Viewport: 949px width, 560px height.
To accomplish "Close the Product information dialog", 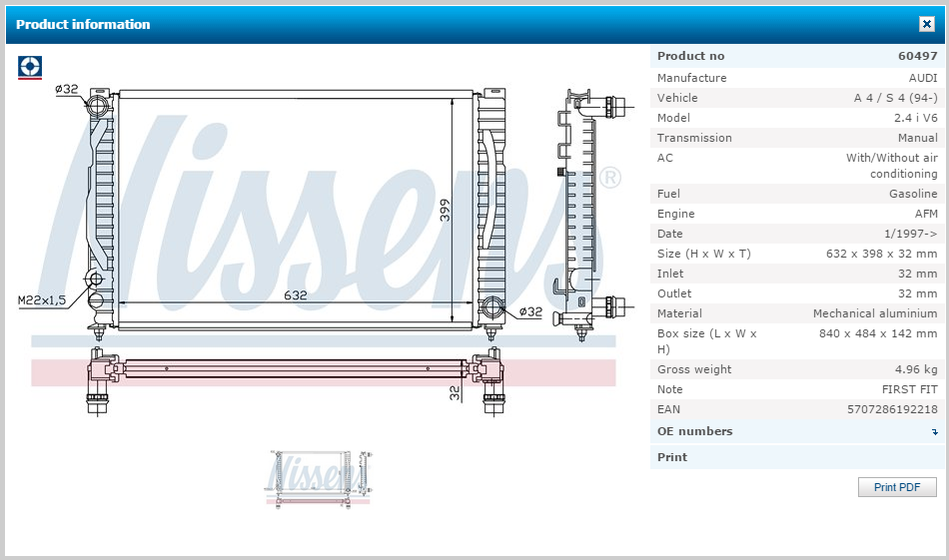I will tap(927, 24).
